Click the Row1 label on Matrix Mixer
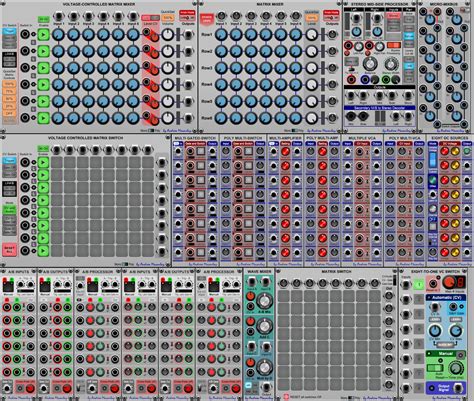Image resolution: width=474 pixels, height=401 pixels. point(207,35)
